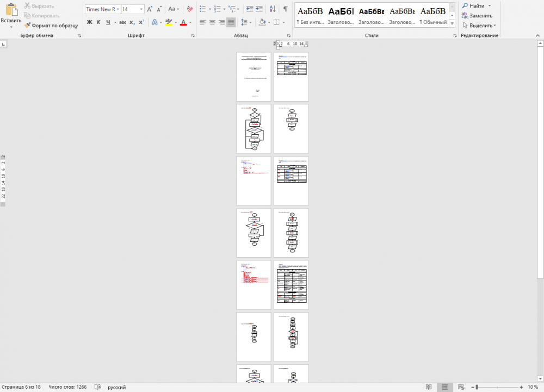Expand the Выделить (Select) dropdown
Image resolution: width=544 pixels, height=392 pixels.
(494, 26)
